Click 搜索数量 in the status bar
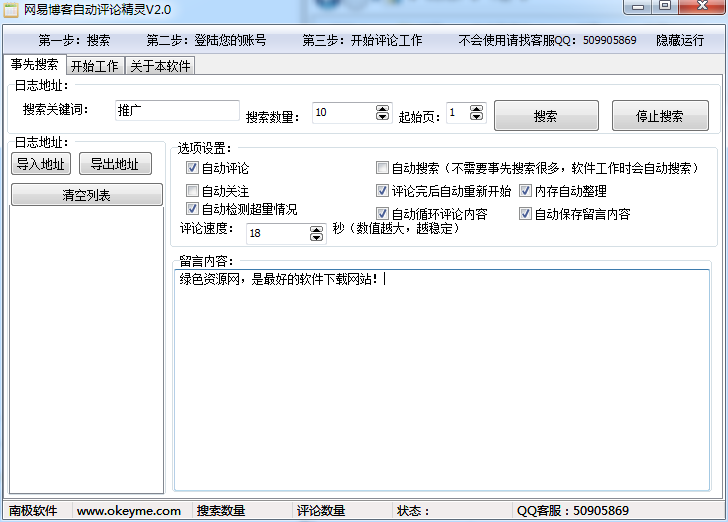728x522 pixels. click(x=221, y=511)
